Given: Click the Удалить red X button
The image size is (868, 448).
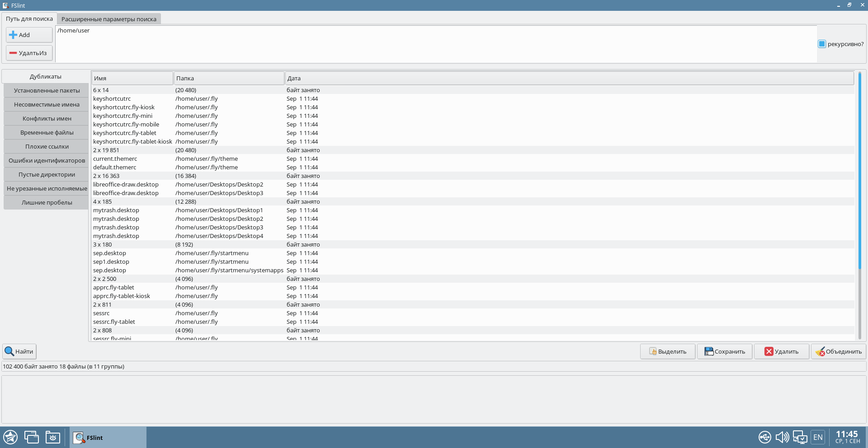Looking at the screenshot, I should 781,351.
